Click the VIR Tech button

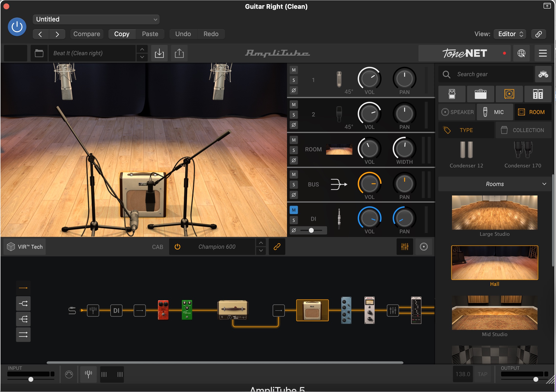(x=25, y=247)
